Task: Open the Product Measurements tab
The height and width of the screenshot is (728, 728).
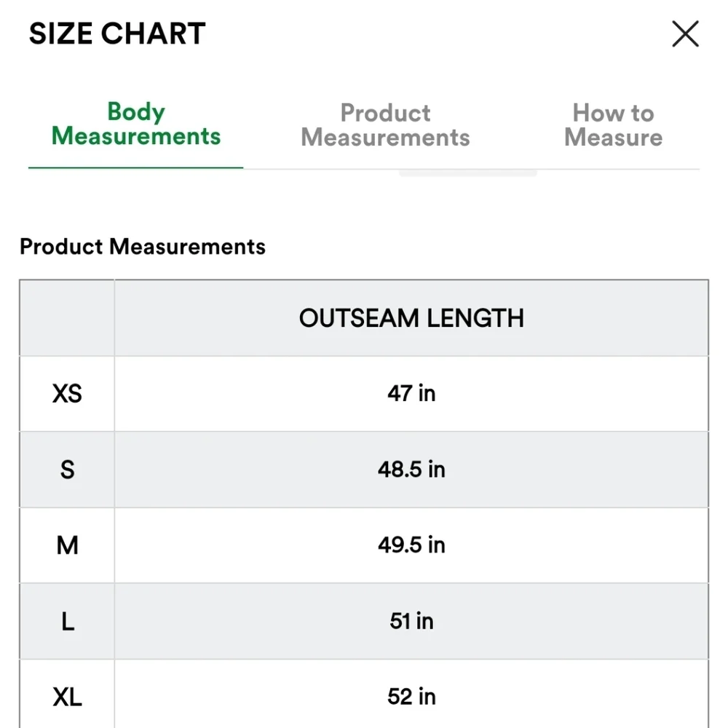Action: [385, 125]
